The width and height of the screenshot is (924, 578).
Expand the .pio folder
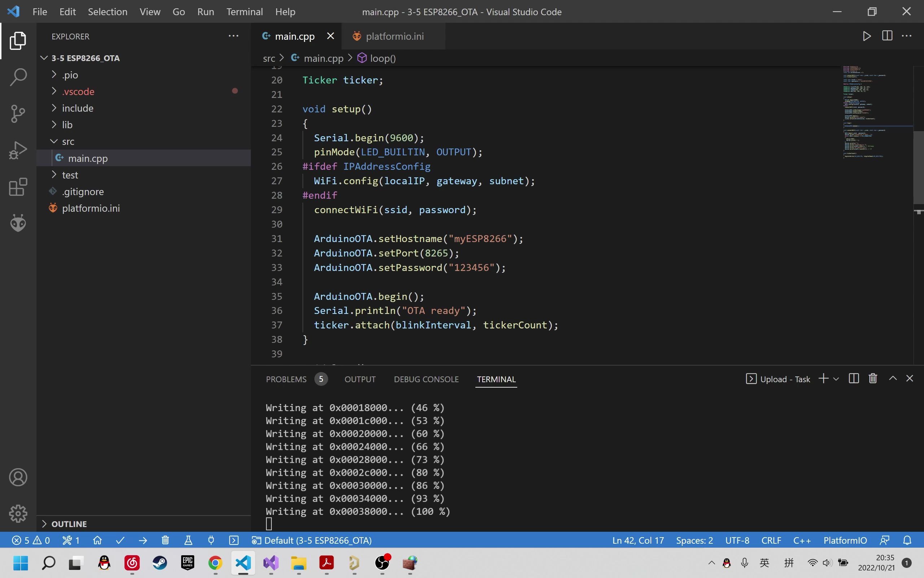(x=144, y=74)
